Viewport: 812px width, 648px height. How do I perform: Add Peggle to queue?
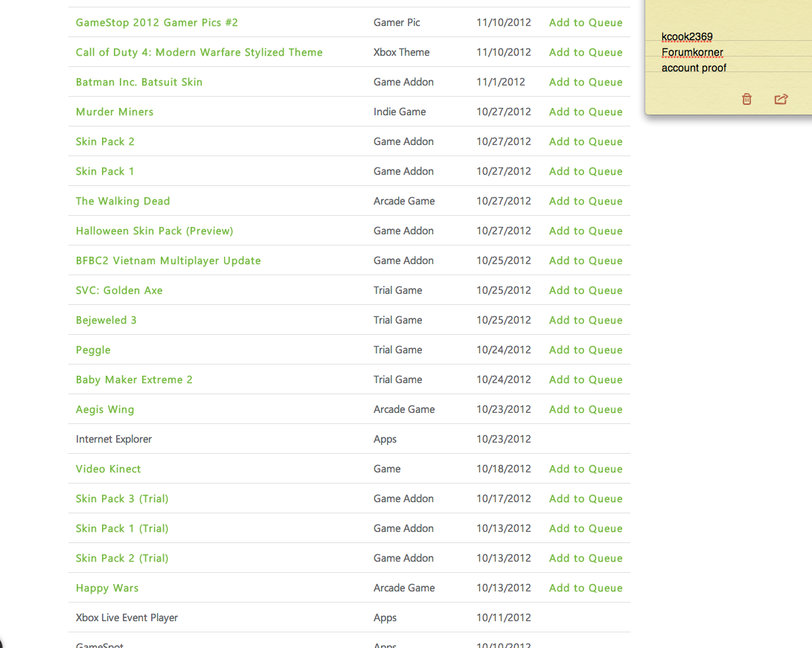pyautogui.click(x=586, y=350)
